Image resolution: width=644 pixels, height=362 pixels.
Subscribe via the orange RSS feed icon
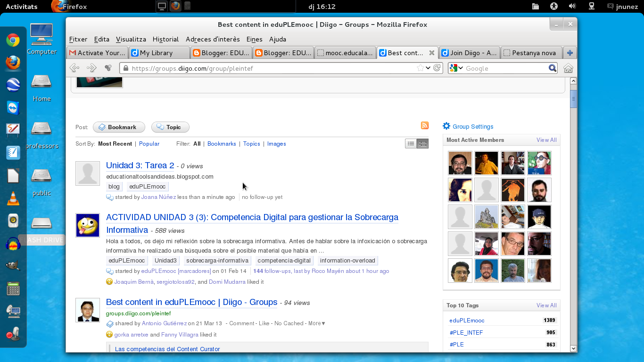425,125
